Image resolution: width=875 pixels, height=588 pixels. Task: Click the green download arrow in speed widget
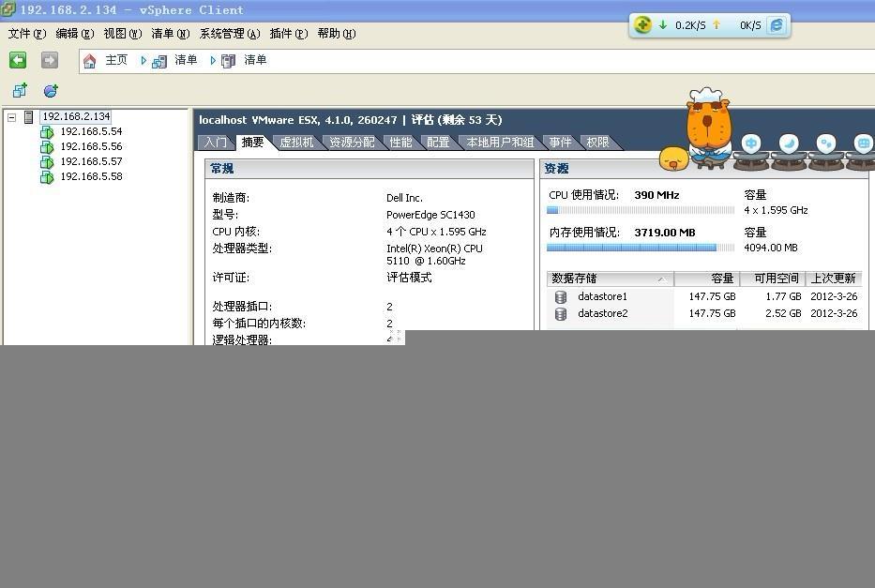click(663, 25)
